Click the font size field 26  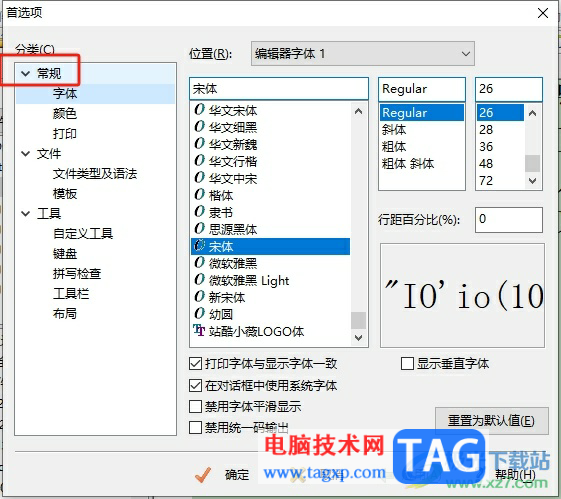tap(509, 89)
